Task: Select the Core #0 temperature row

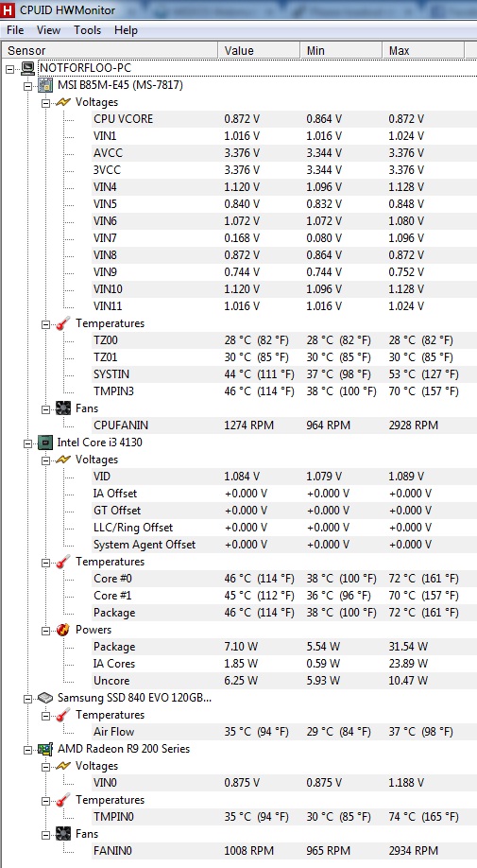Action: click(284, 579)
